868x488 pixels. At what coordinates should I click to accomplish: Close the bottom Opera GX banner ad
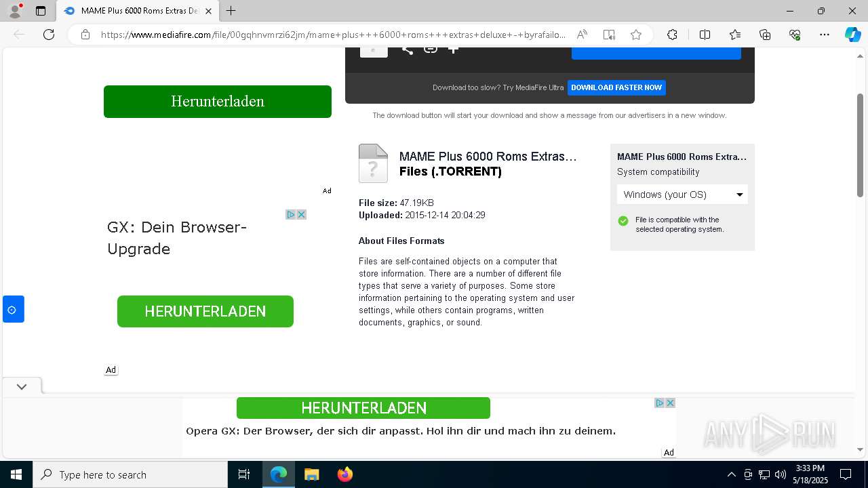tap(670, 403)
